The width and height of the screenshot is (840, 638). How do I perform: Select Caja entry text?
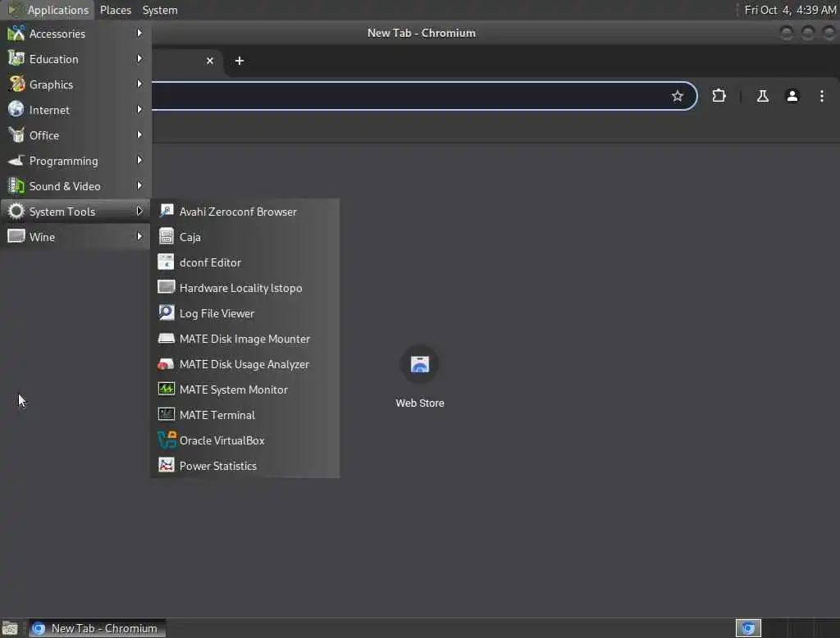click(x=190, y=237)
